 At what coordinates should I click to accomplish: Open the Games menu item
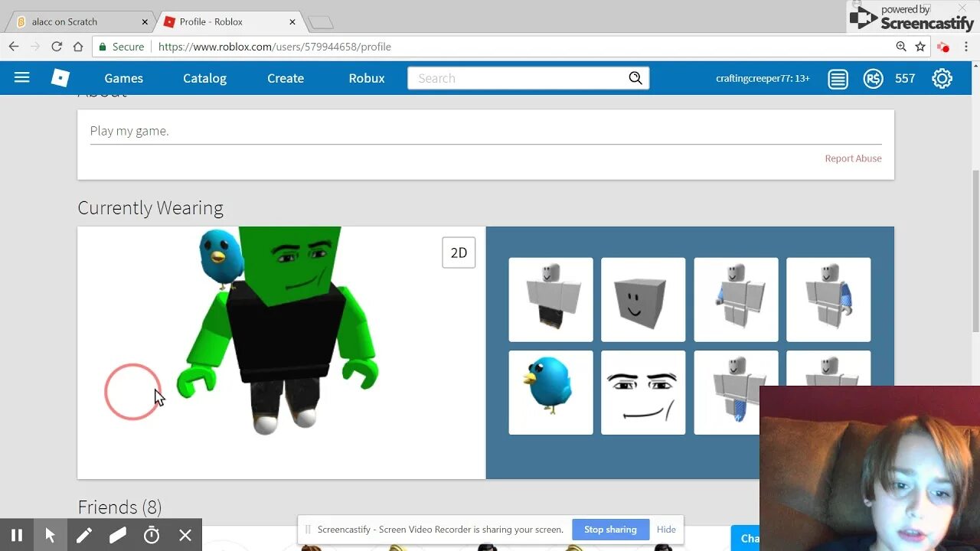click(124, 78)
